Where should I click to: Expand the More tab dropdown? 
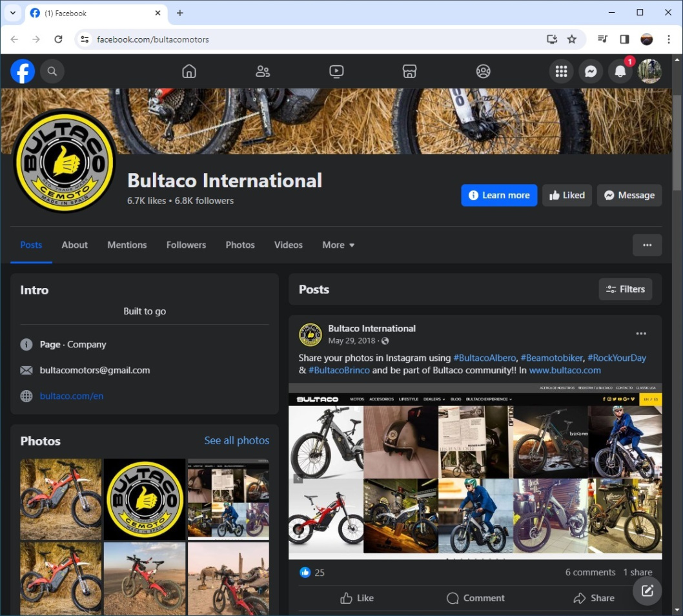[x=338, y=245]
